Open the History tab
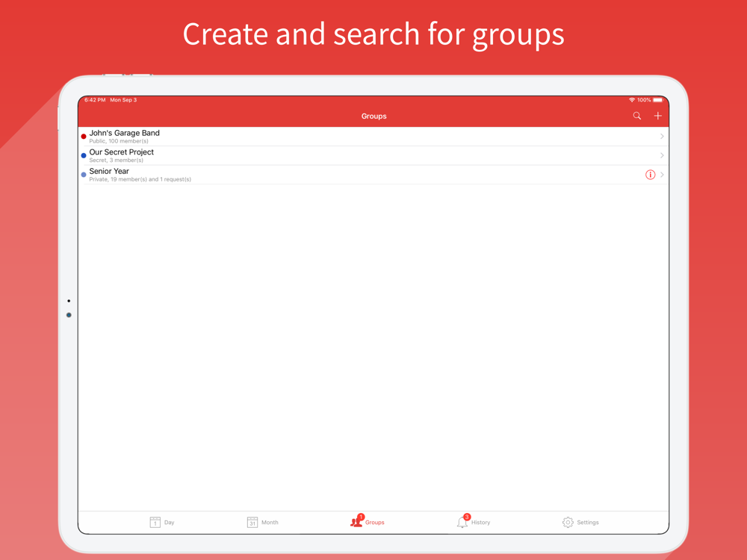 click(473, 521)
